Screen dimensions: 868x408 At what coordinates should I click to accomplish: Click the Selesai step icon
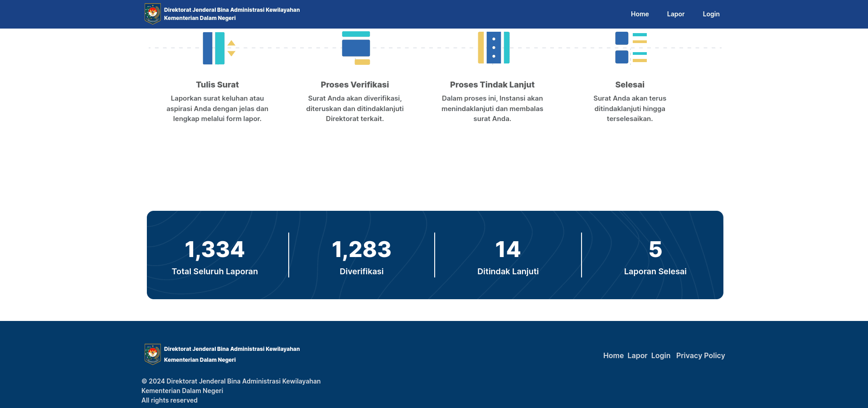pyautogui.click(x=630, y=48)
